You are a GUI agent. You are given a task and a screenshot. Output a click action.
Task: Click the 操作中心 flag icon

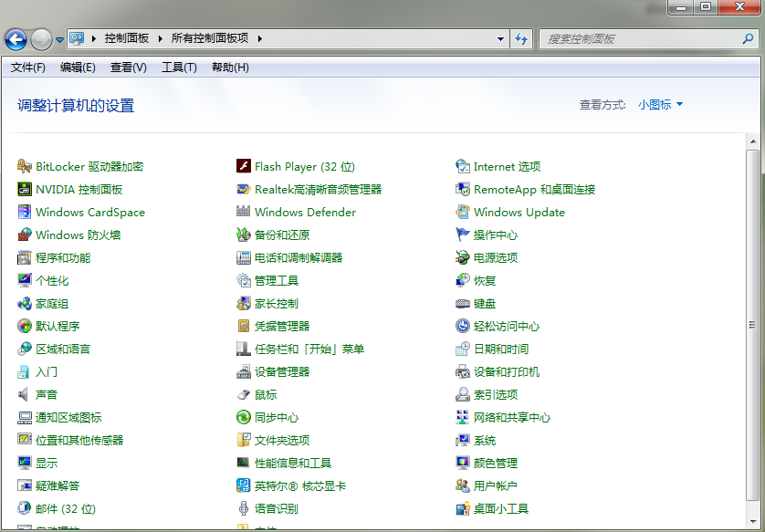click(x=463, y=235)
